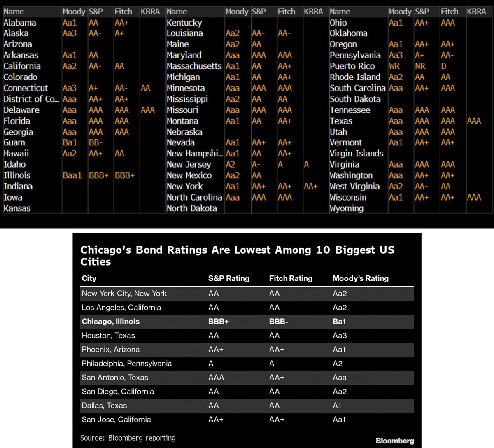
Task: Select the Kansas state name
Action: click(17, 208)
